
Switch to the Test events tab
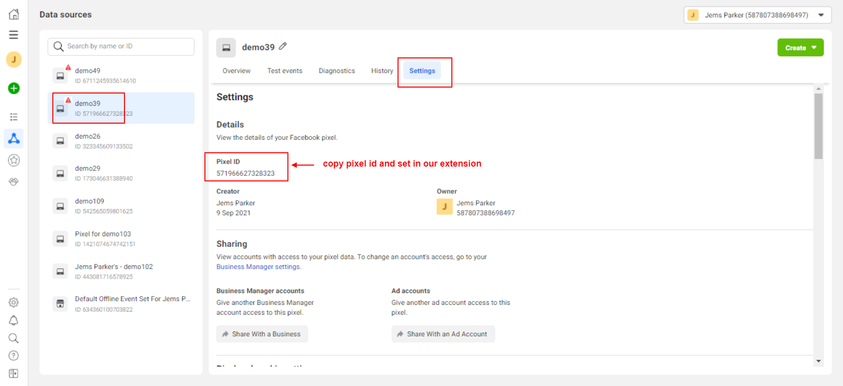pos(284,71)
